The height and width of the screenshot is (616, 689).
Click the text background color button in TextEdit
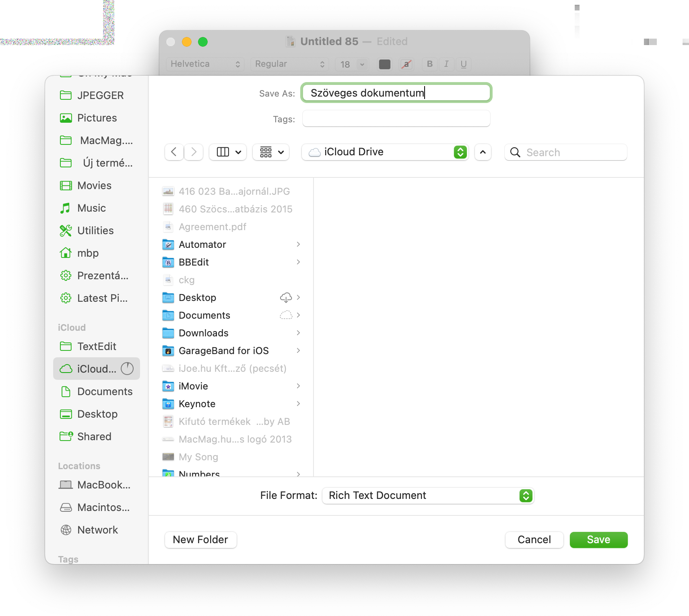[x=406, y=64]
